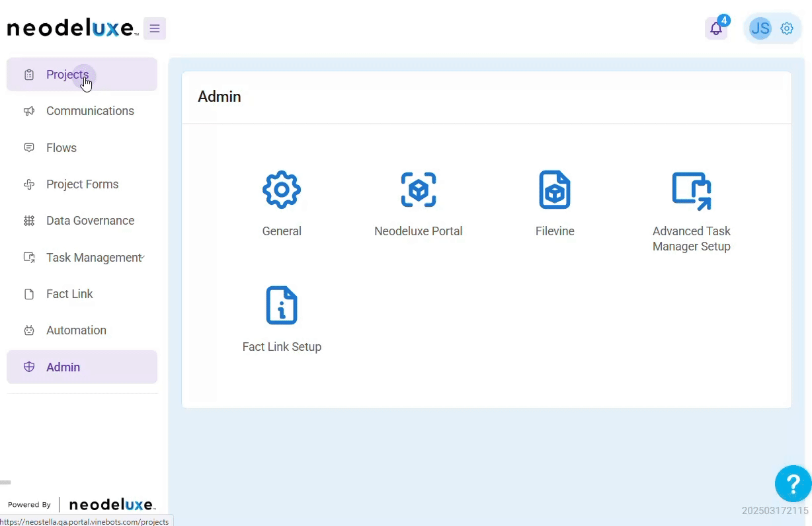This screenshot has width=812, height=526.
Task: Click the Flows chat icon
Action: [x=29, y=147]
